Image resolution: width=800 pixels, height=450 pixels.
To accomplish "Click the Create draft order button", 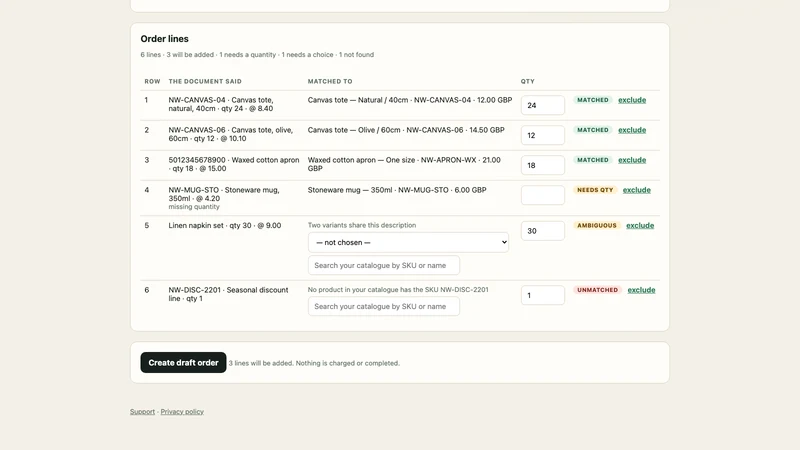I will tap(183, 362).
